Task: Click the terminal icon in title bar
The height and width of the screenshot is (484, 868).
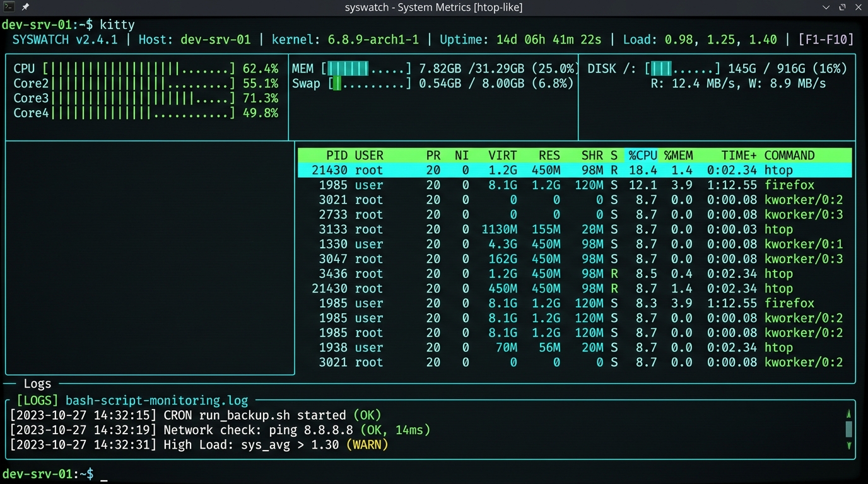Action: 8,7
